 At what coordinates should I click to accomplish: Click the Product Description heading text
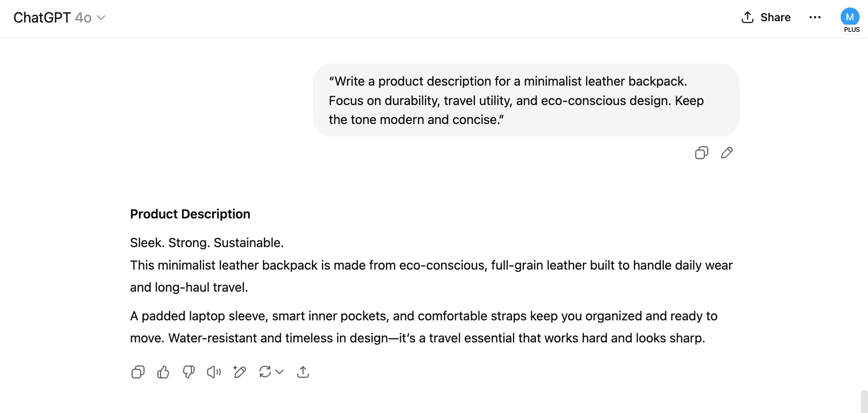point(190,214)
